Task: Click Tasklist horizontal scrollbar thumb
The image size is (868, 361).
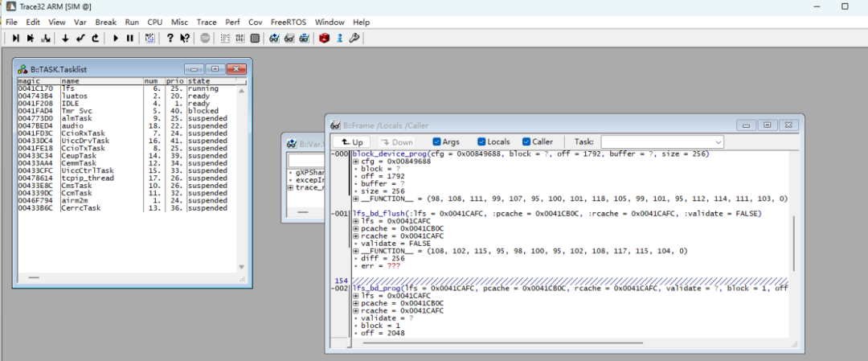Action: click(34, 277)
